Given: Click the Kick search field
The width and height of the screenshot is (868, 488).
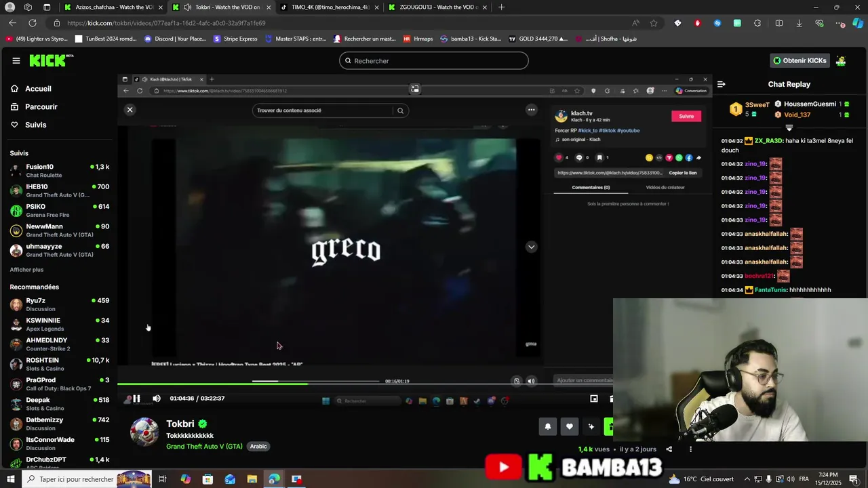Looking at the screenshot, I should 434,60.
